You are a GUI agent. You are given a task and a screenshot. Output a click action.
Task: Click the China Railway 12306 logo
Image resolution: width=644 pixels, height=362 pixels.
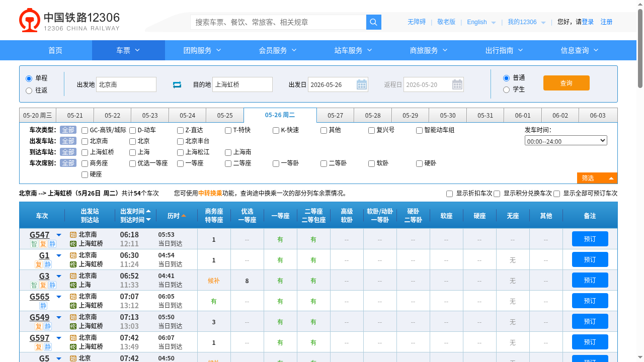69,20
